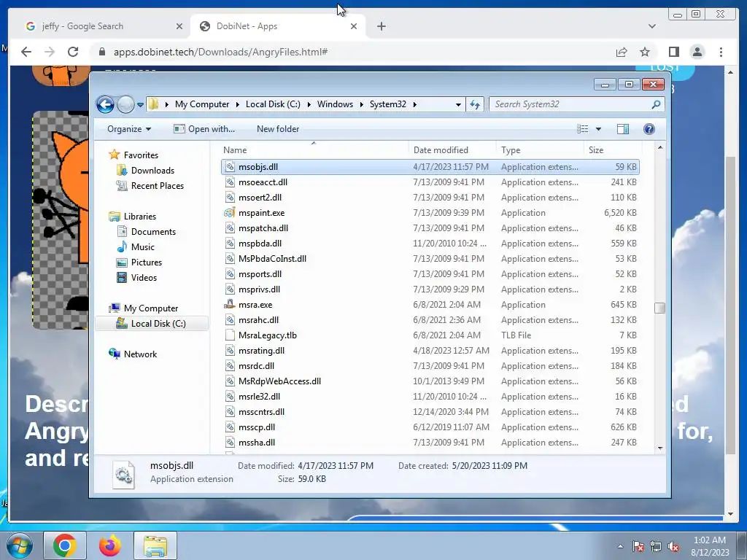Click the file list scroll up arrow
This screenshot has height=560, width=747.
tap(659, 147)
